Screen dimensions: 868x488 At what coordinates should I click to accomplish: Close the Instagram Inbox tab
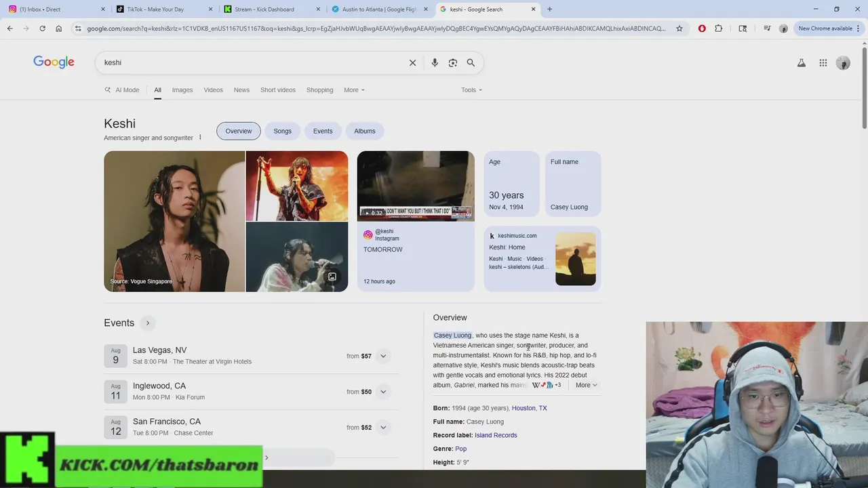point(103,9)
